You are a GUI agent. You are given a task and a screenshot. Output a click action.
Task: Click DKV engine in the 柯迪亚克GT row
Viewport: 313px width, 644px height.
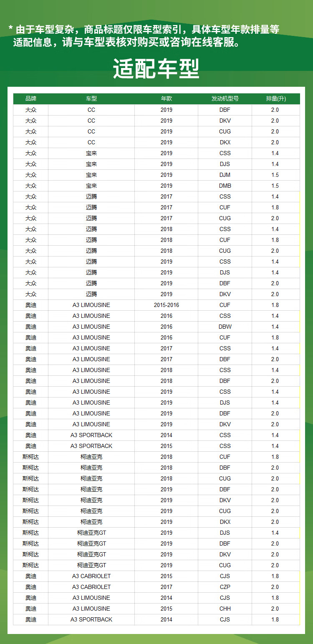[225, 554]
